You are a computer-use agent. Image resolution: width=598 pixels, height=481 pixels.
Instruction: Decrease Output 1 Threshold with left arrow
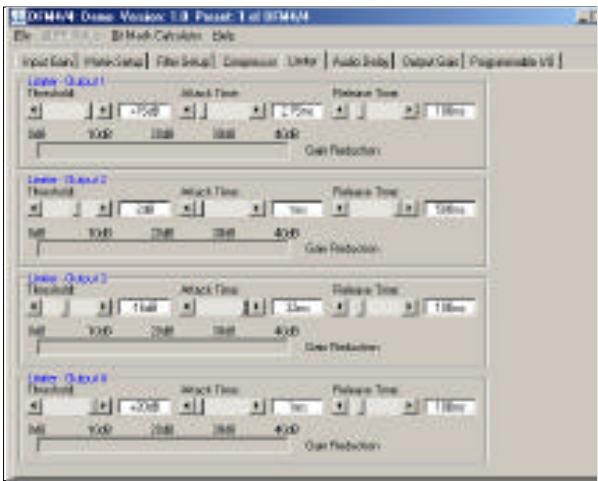click(35, 111)
